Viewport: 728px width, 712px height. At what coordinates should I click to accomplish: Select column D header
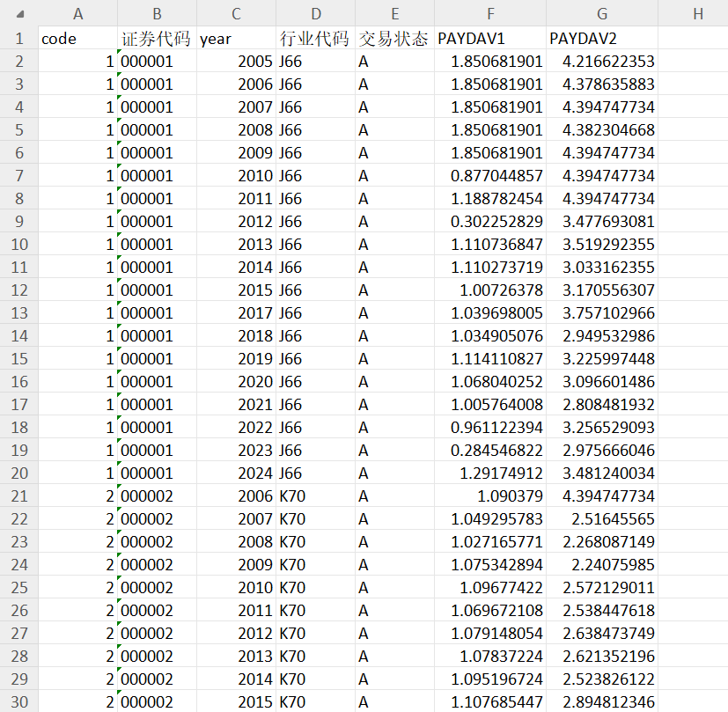point(316,13)
